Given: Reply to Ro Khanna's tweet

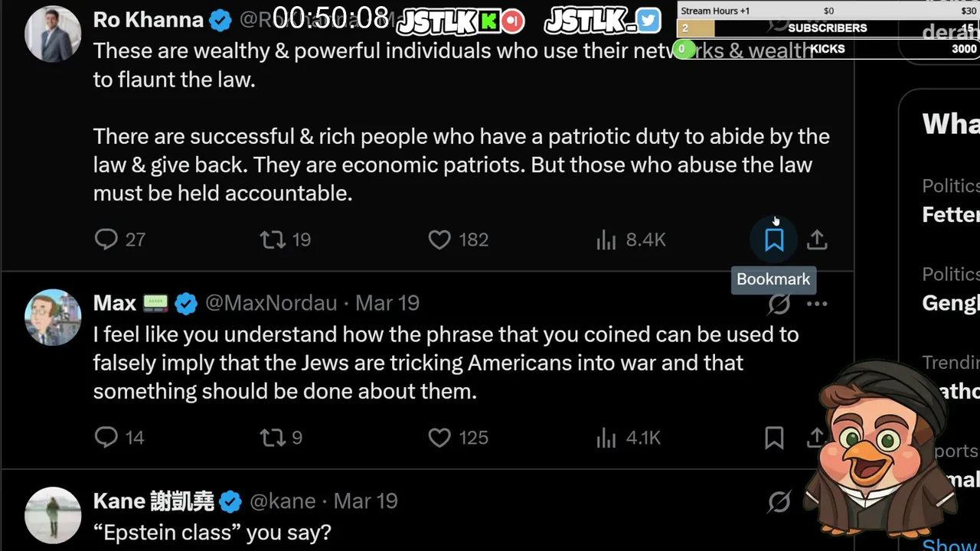Looking at the screenshot, I should (106, 240).
